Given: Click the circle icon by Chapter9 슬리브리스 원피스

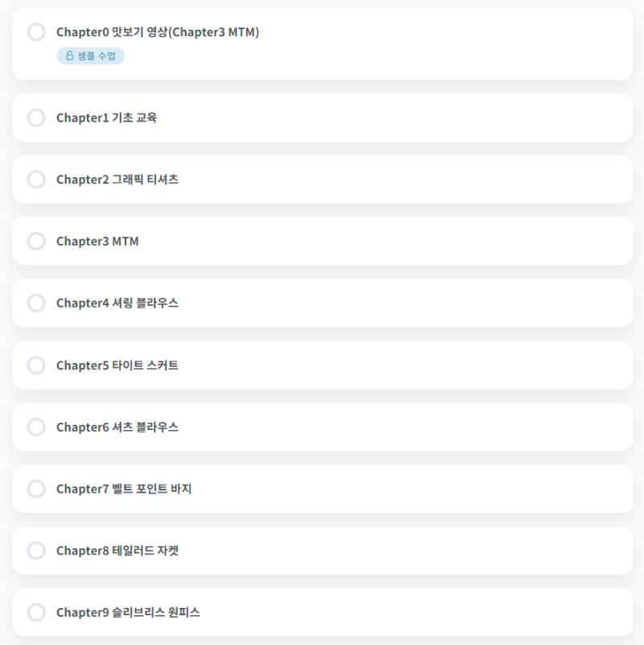Looking at the screenshot, I should click(36, 613).
